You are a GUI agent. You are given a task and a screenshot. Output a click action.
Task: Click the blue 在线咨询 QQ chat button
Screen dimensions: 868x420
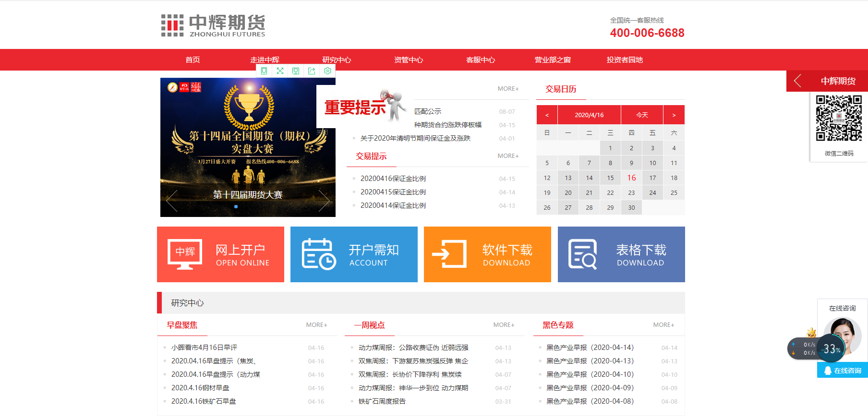pos(843,371)
